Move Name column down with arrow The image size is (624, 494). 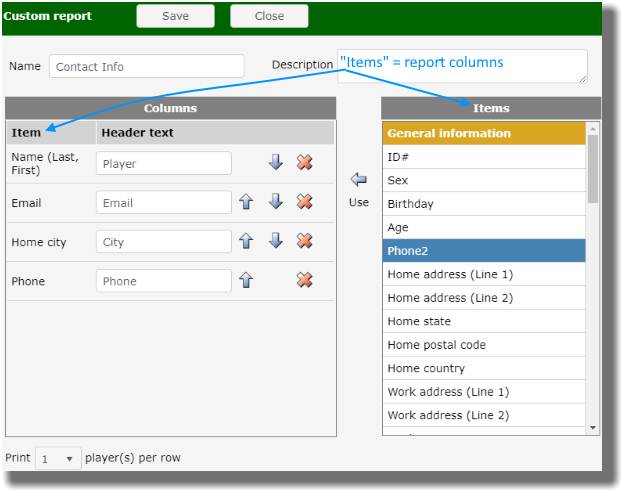[276, 163]
